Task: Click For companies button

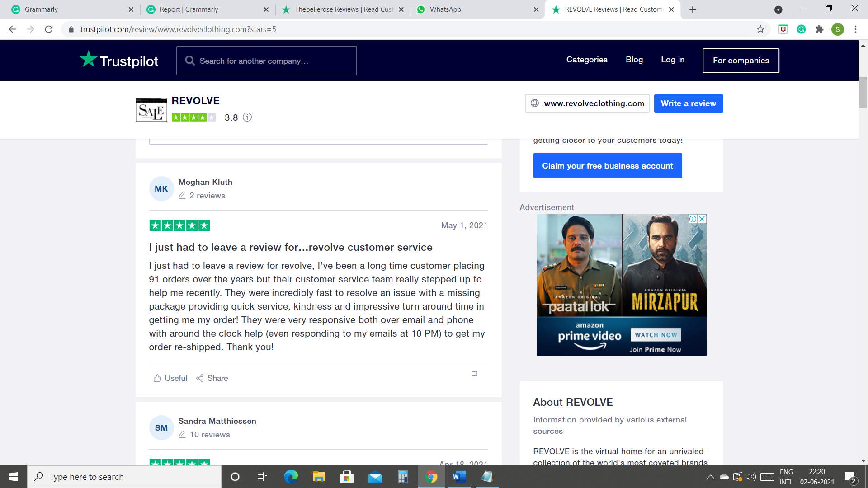Action: (x=741, y=61)
